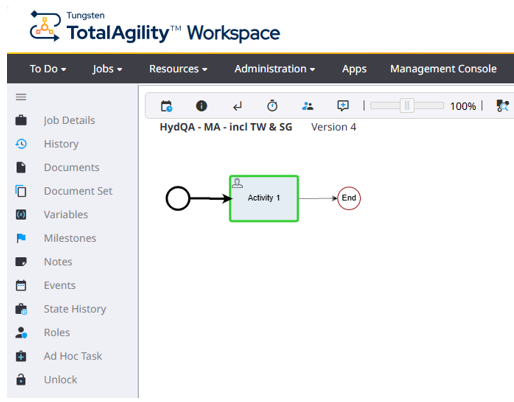Click the search process map toolbar icon
Viewport: 514px width, 402px height.
point(502,106)
